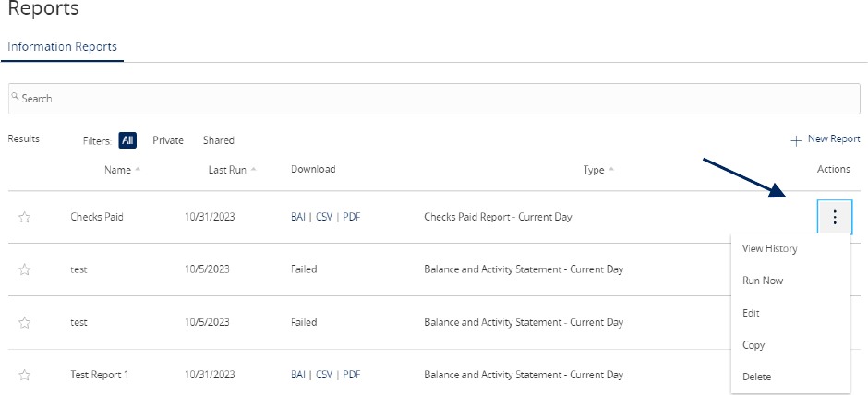Select Copy in the actions menu
Image resolution: width=868 pixels, height=395 pixels.
(x=753, y=344)
